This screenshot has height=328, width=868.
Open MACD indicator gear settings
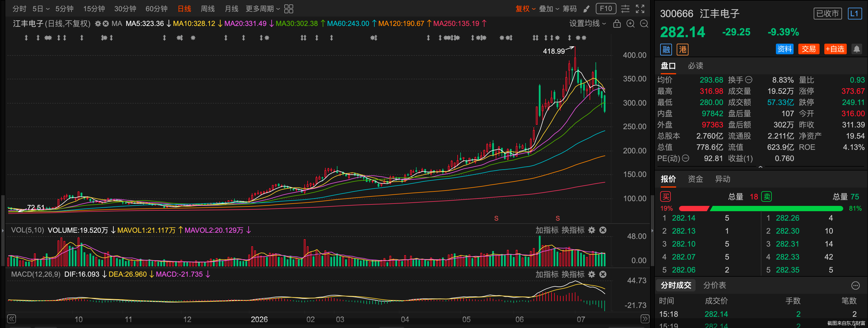[x=592, y=274]
